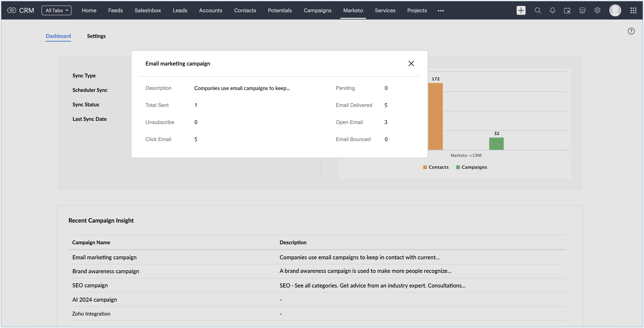This screenshot has height=328, width=644.
Task: Click the help question mark icon
Action: tap(631, 31)
